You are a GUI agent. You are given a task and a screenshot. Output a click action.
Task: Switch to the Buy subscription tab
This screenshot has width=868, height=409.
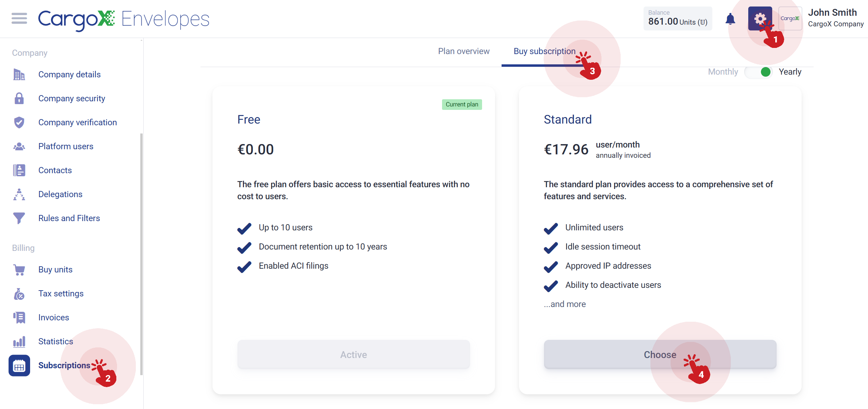544,51
